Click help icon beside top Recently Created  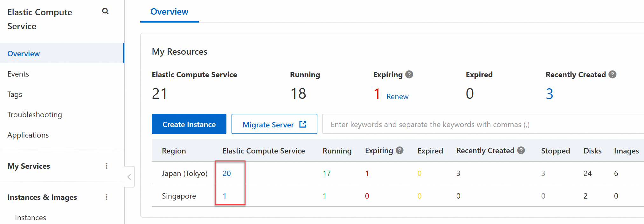tap(613, 74)
